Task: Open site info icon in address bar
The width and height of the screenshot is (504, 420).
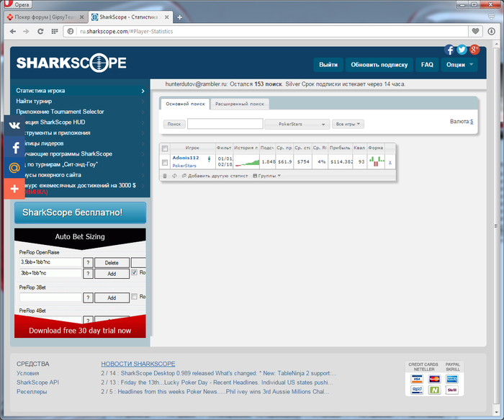Action: [71, 31]
